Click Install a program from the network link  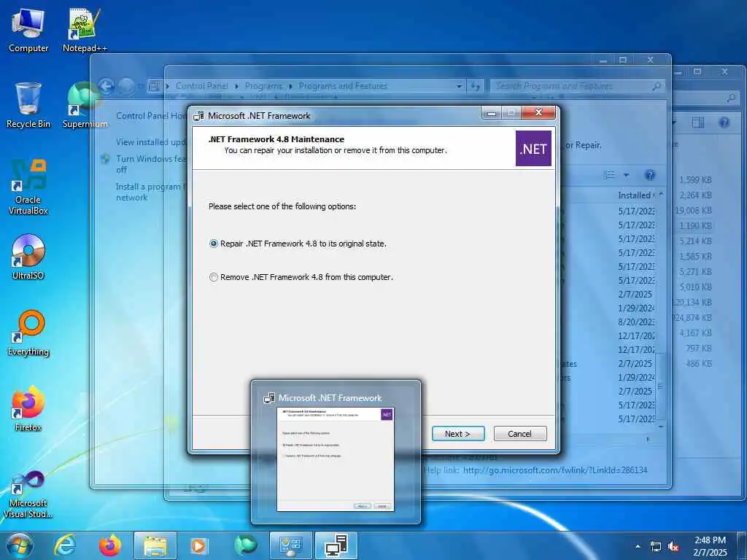[149, 192]
